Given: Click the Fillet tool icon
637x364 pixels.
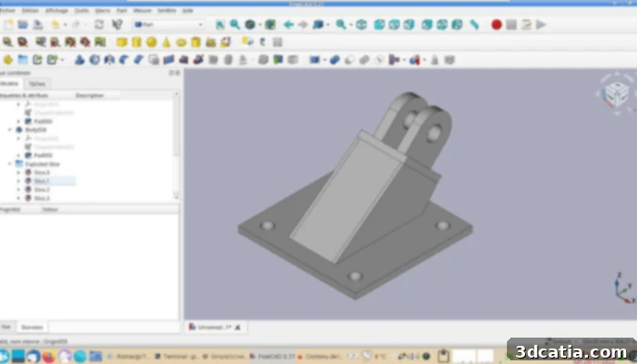Looking at the screenshot, I should [124, 60].
